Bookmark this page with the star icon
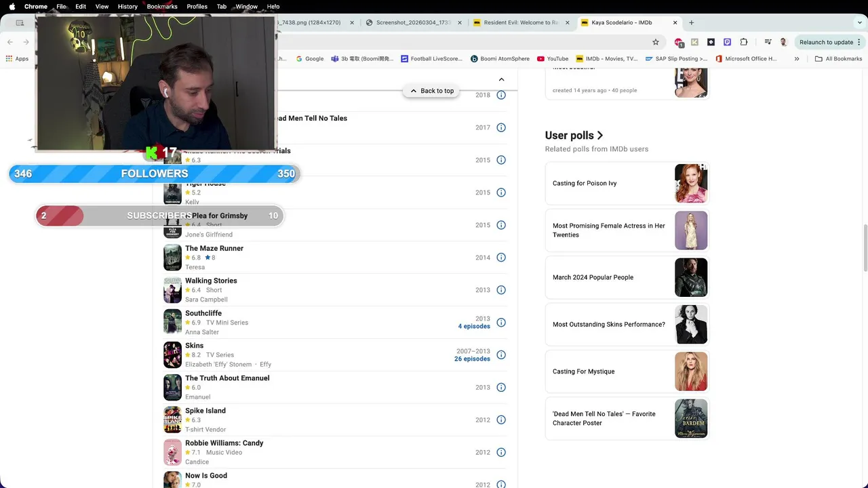868x488 pixels. pos(656,42)
